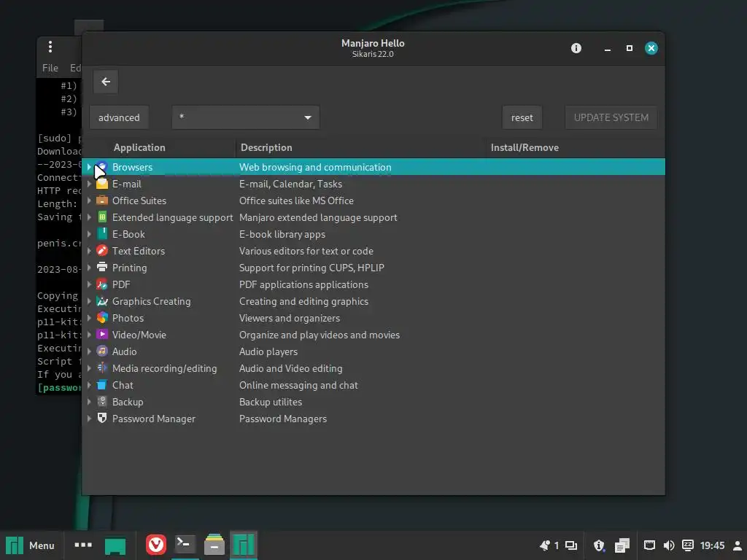Click the Video/Movie play icon
This screenshot has height=560, width=747.
(102, 334)
